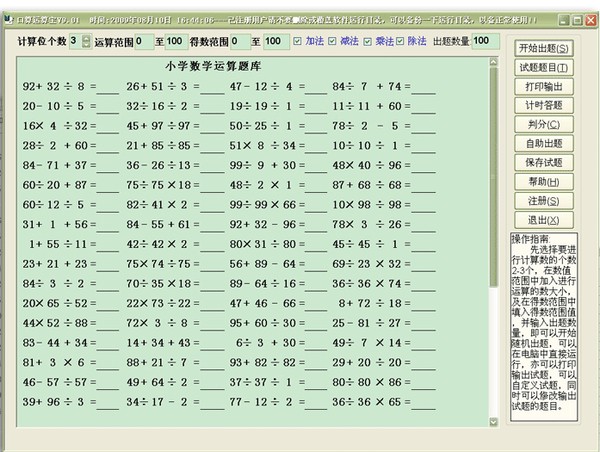
Task: Start timed answering with 计时答题
Action: (x=544, y=105)
